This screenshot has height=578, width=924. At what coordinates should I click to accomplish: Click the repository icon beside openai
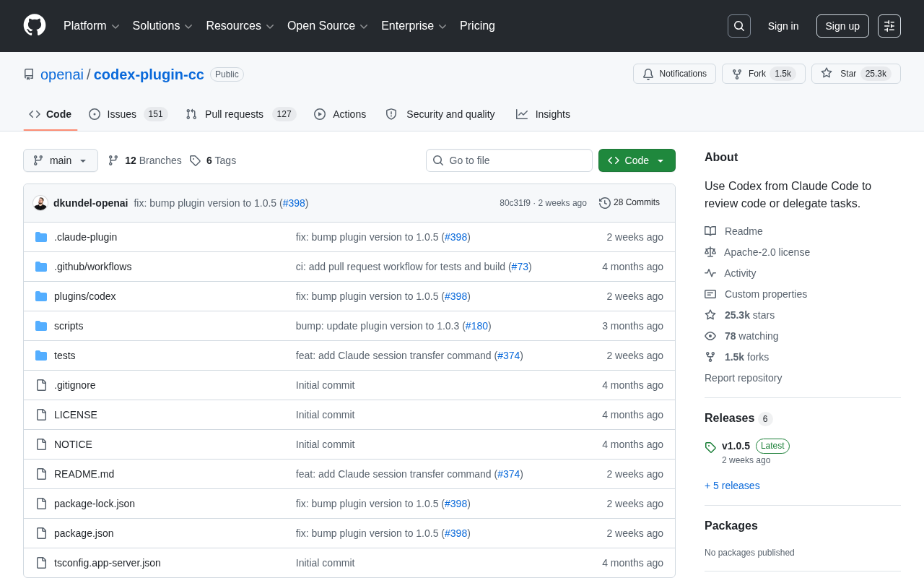point(29,74)
